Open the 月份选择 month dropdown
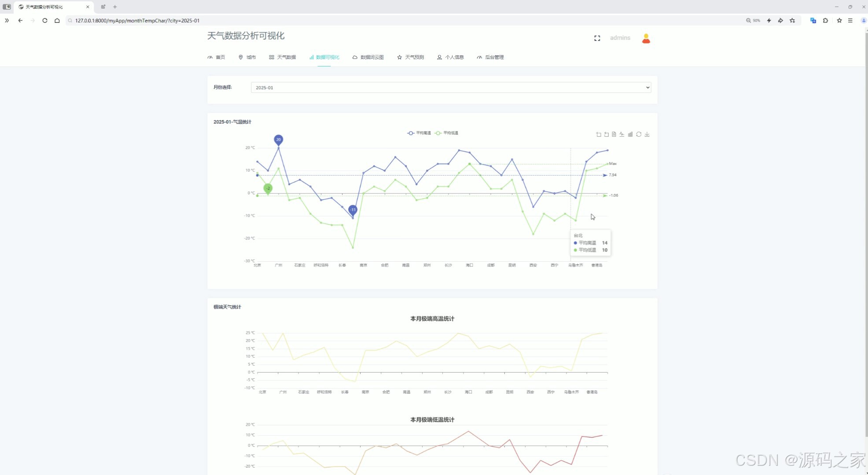The image size is (868, 475). click(451, 88)
